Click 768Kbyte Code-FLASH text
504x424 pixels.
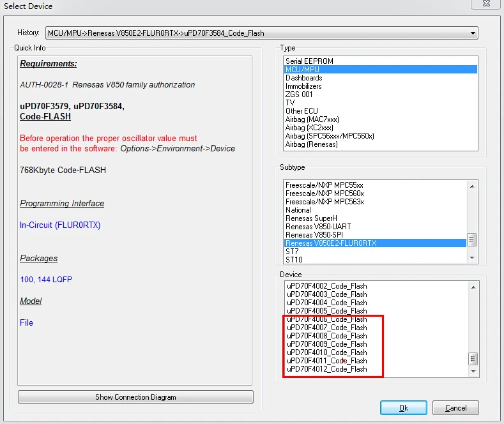coord(63,170)
